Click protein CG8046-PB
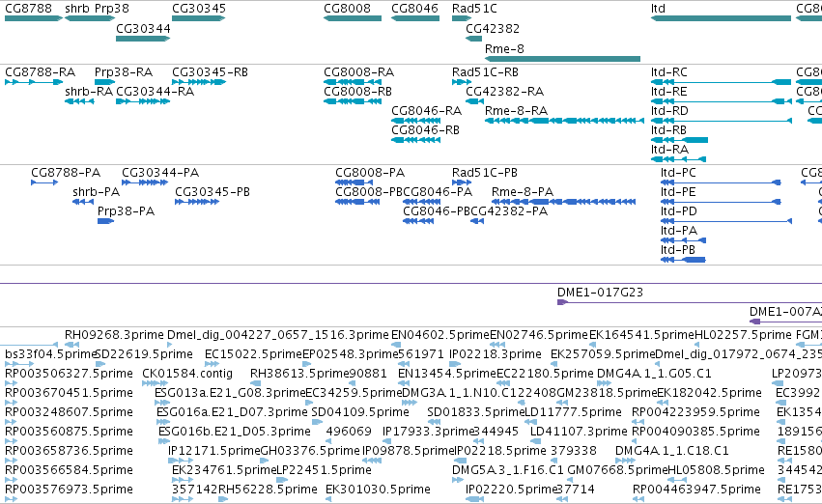 pyautogui.click(x=418, y=222)
